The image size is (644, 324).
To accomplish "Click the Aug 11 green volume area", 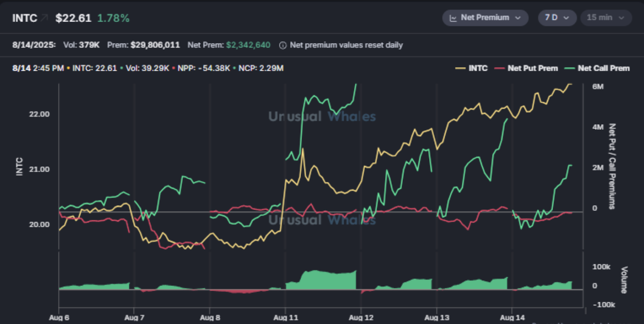I will (321, 281).
